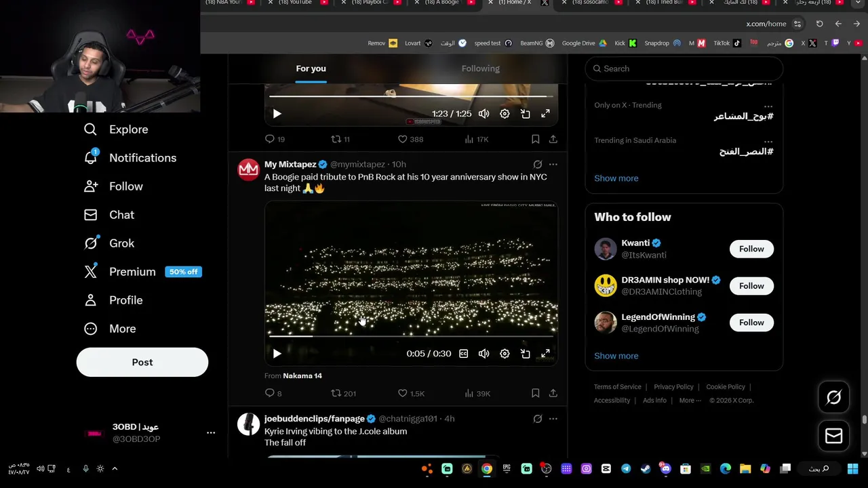The image size is (868, 488).
Task: Open floating Grok button at right edge
Action: pyautogui.click(x=833, y=398)
